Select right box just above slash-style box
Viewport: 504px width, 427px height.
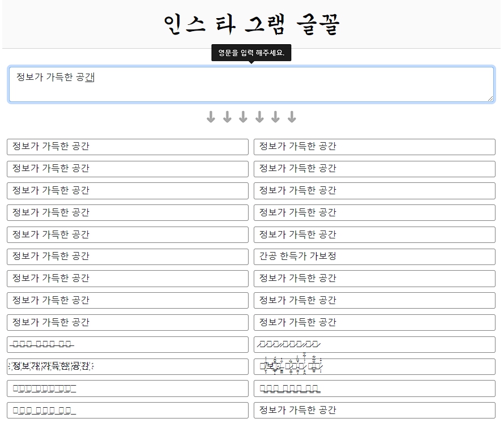[x=374, y=322]
